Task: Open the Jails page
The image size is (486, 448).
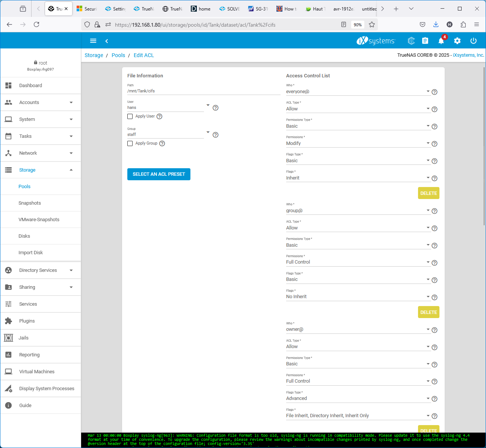Action: [41, 338]
